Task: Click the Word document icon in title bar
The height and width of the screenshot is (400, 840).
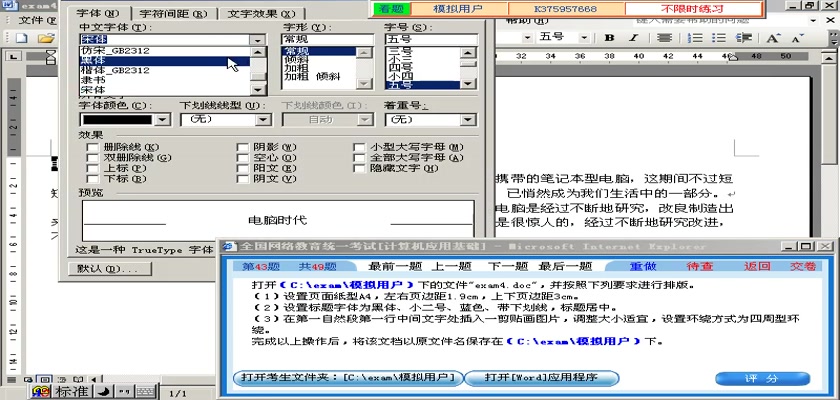Action: pos(11,6)
